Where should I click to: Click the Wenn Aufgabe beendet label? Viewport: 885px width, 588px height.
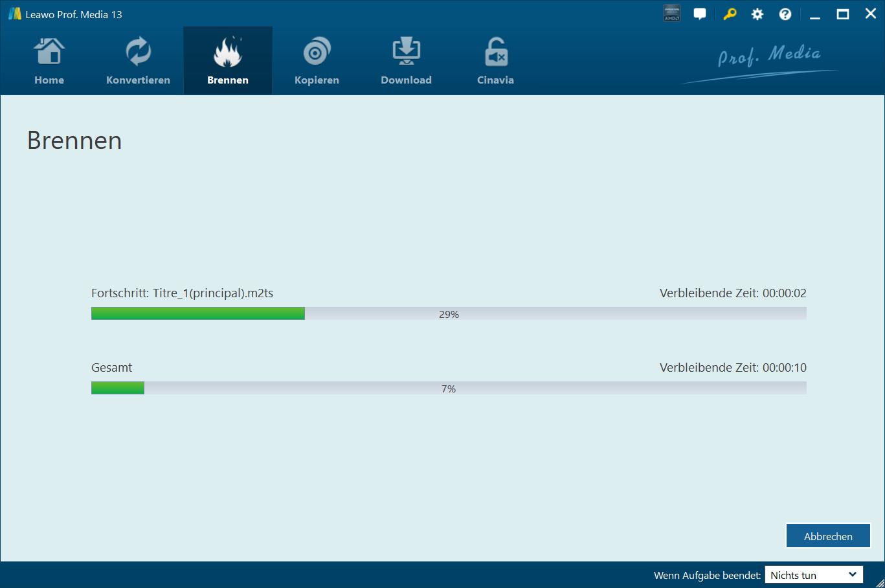pyautogui.click(x=708, y=575)
